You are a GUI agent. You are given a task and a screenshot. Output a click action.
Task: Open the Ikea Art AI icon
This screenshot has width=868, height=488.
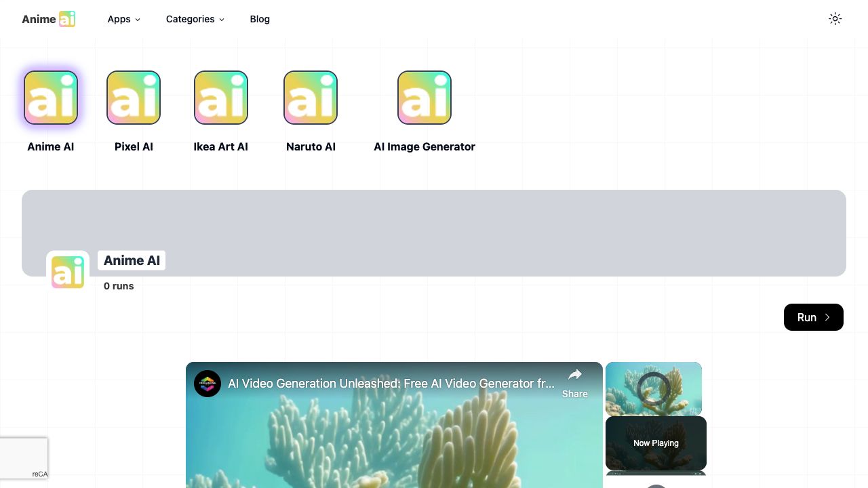(221, 98)
